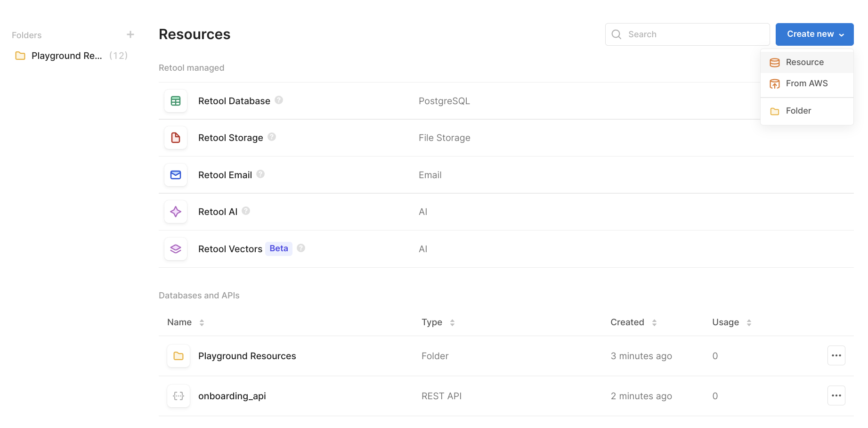Sort the table by Created column
Image resolution: width=868 pixels, height=428 pixels.
point(655,322)
